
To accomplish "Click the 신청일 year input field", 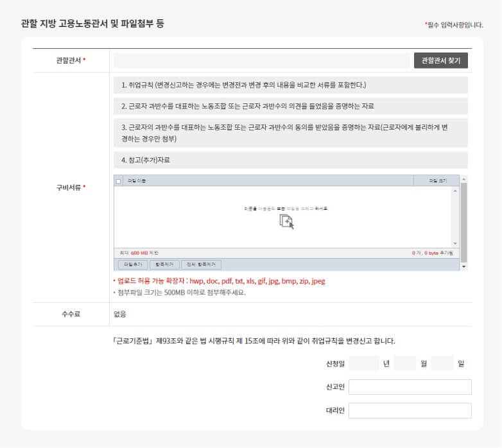I will coord(364,363).
